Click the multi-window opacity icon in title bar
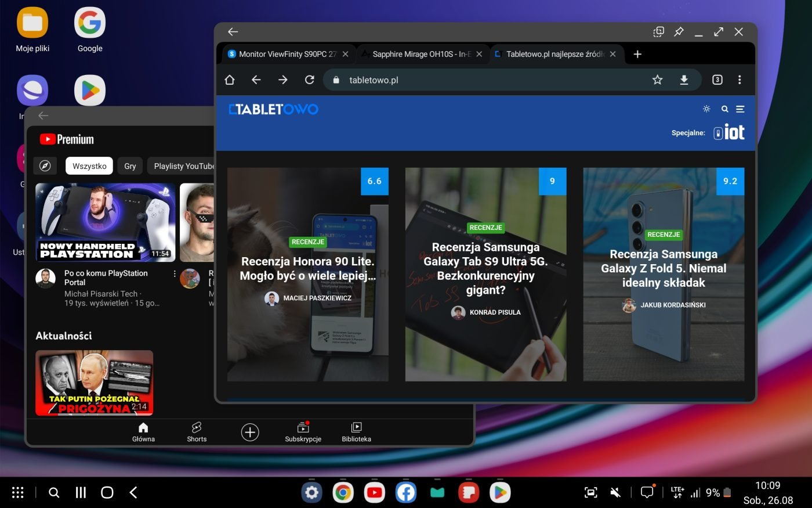Viewport: 812px width, 508px height. pos(658,32)
